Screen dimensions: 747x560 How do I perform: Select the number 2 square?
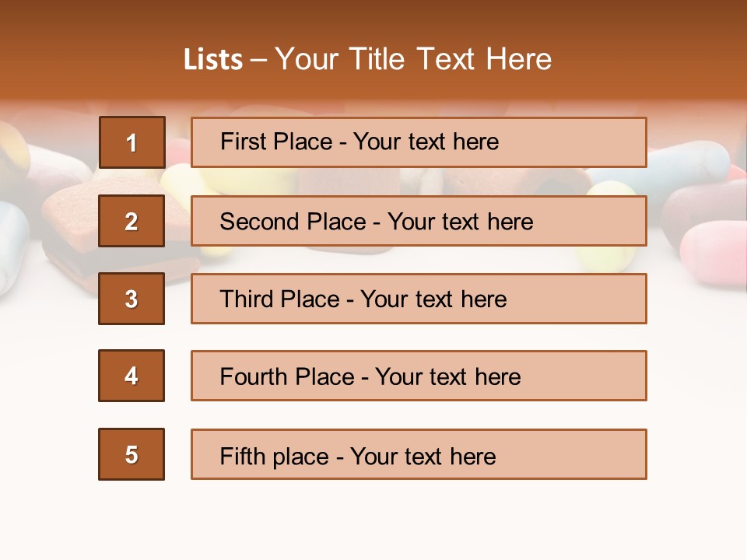point(132,221)
